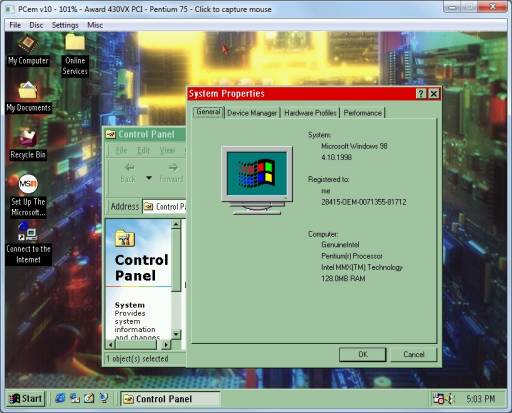Open the Performance tab

[x=363, y=113]
